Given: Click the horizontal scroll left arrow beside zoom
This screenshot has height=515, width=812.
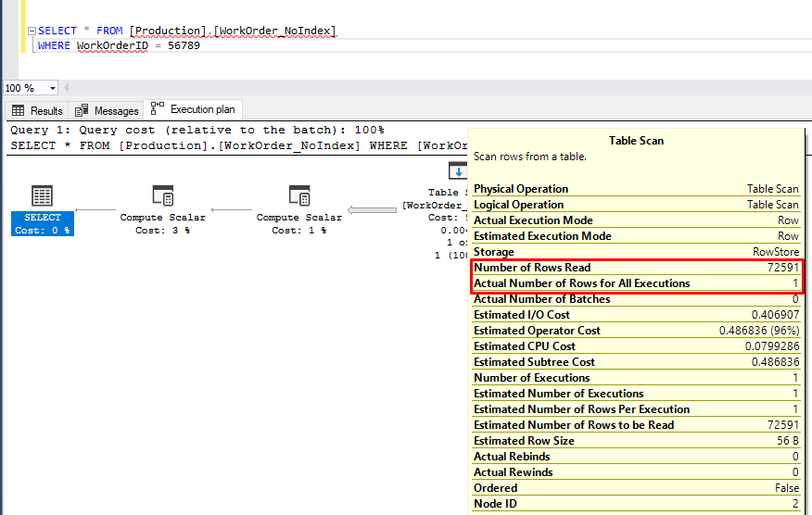Looking at the screenshot, I should pos(67,87).
